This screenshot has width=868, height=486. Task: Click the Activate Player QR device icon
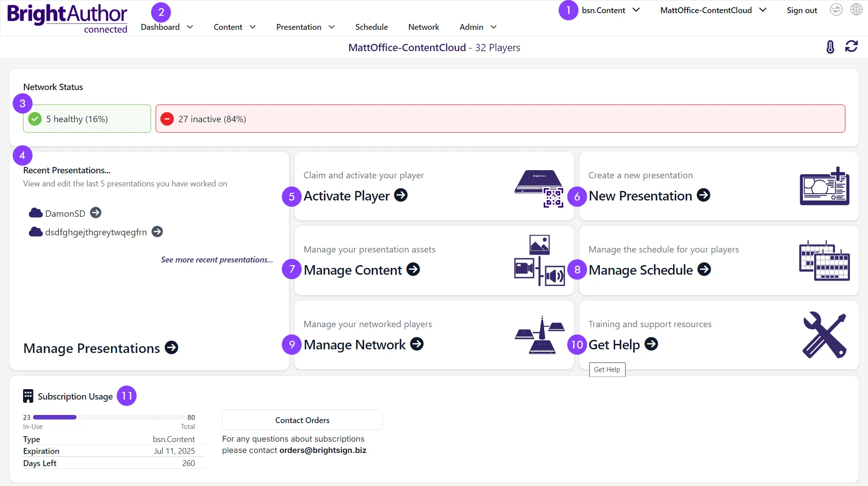coord(539,188)
